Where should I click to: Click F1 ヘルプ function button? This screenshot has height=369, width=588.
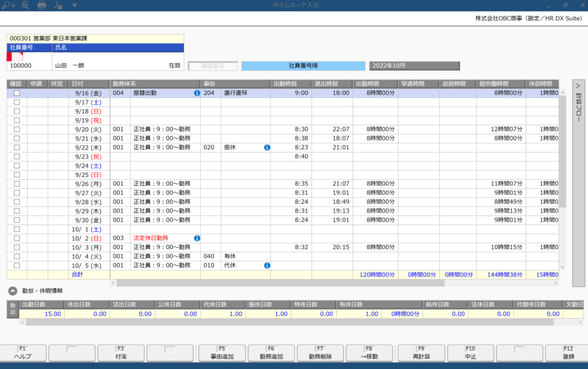click(x=23, y=353)
